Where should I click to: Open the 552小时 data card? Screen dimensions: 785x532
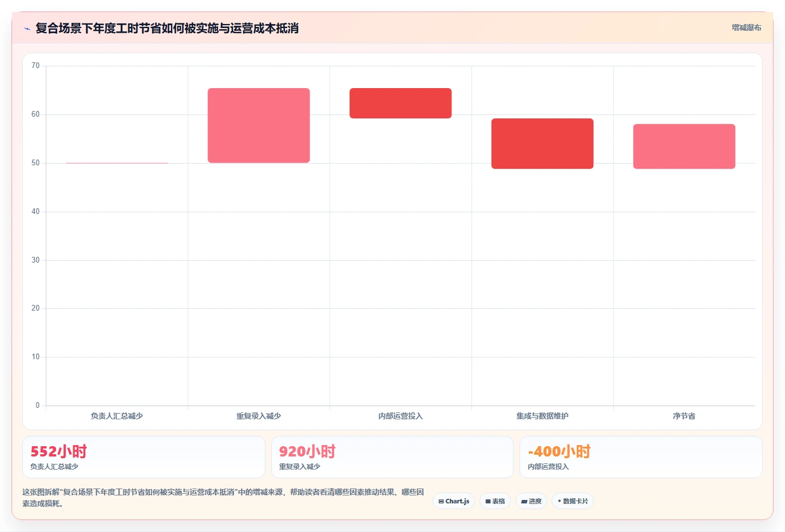point(144,457)
